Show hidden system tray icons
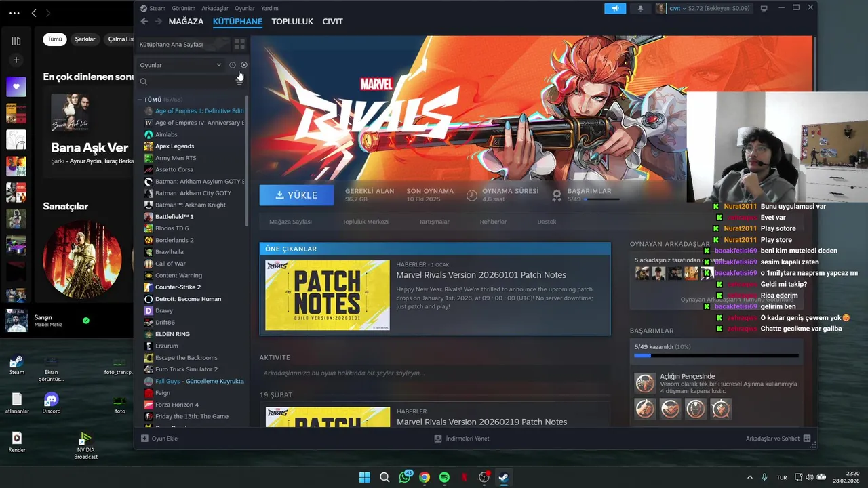Screen dimensions: 868x488 pos(749,477)
